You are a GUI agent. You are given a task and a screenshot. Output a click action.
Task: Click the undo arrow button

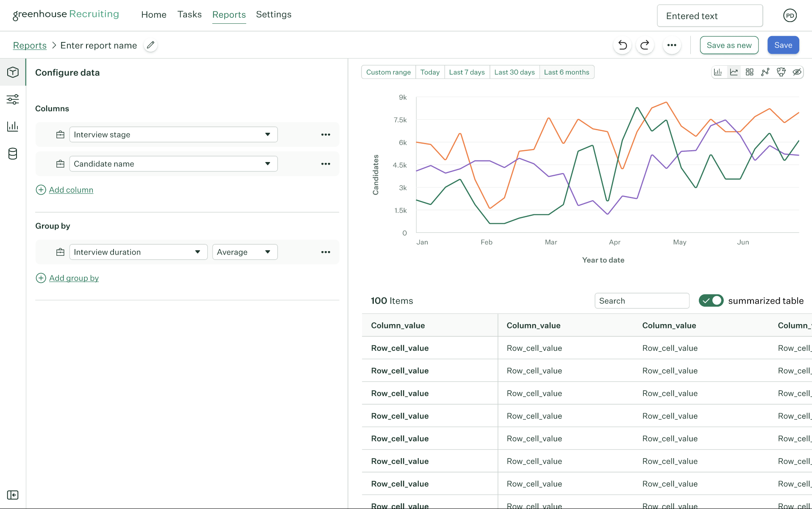coord(623,45)
